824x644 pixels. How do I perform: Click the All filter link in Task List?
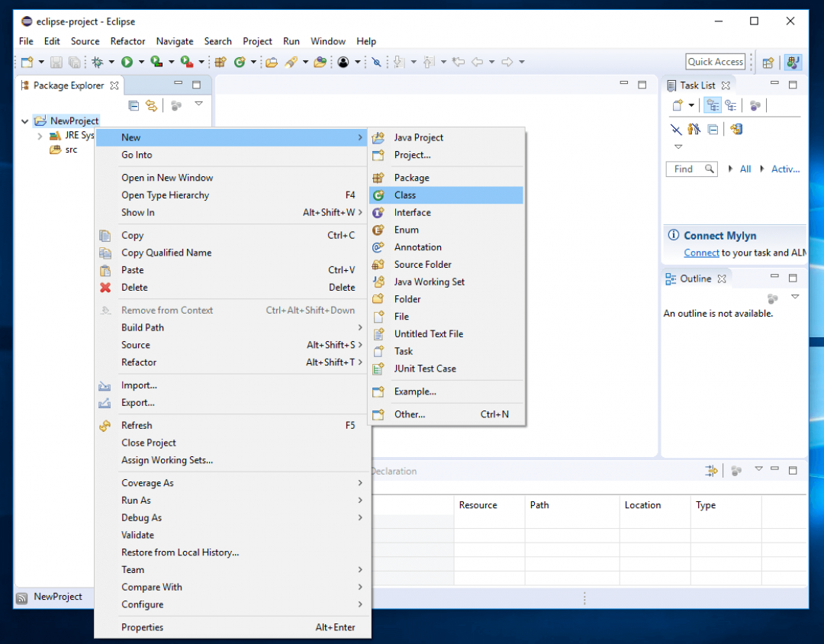745,169
